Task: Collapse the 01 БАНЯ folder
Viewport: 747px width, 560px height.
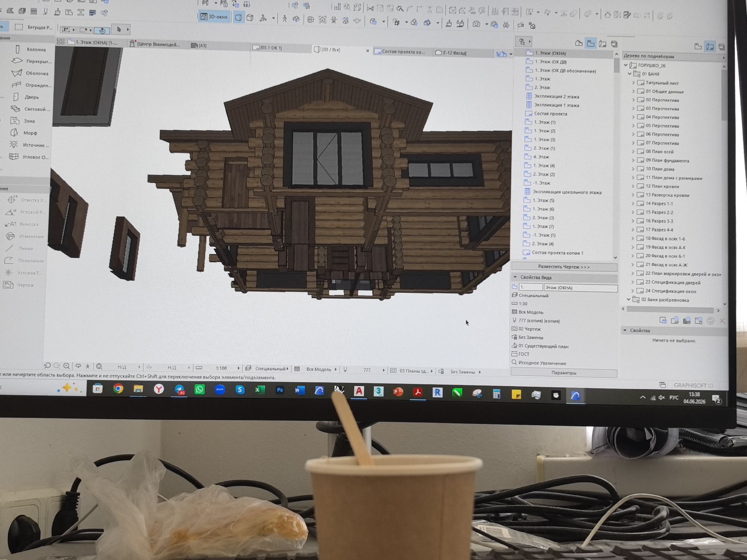Action: click(630, 74)
